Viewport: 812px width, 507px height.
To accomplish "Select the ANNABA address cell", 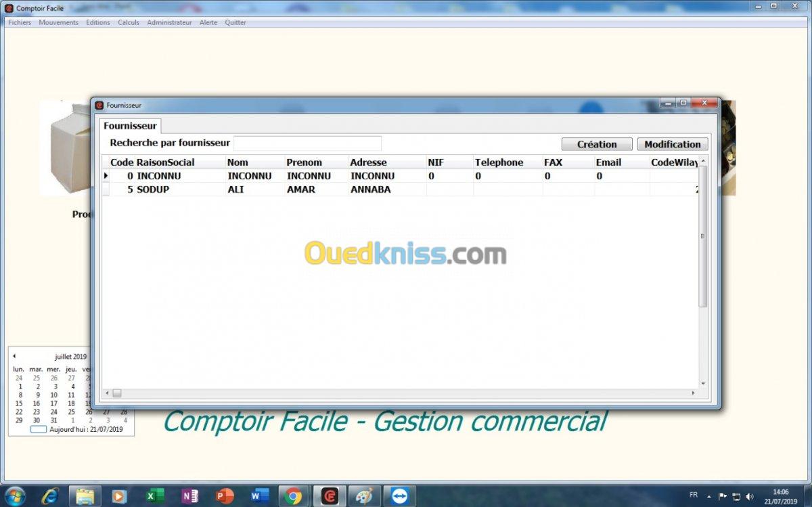I will 387,190.
